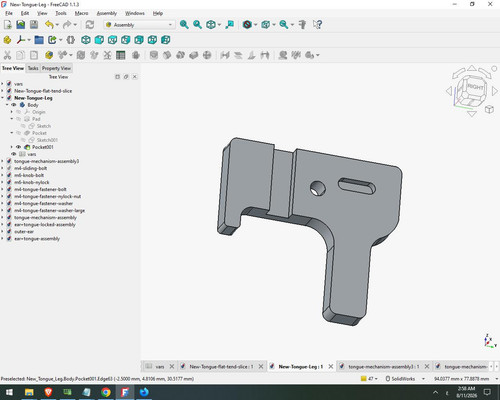Create a new document with the New icon
Image resolution: width=500 pixels, height=400 pixels.
click(8, 25)
